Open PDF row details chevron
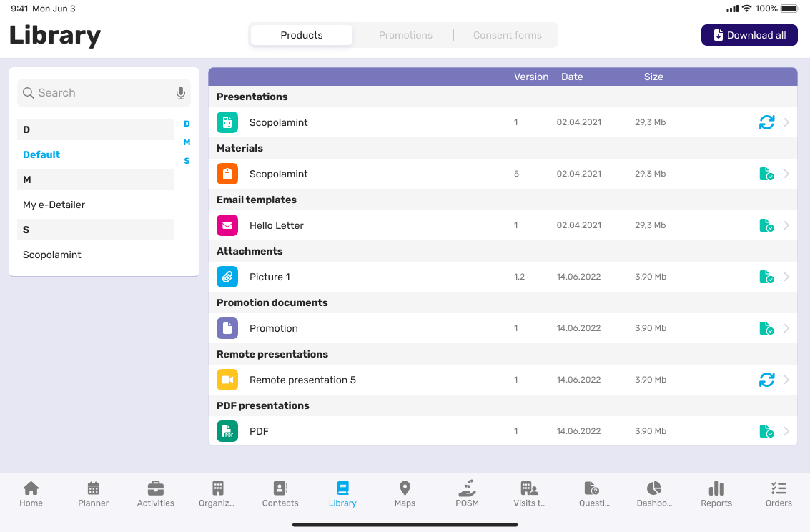The width and height of the screenshot is (810, 532). point(786,431)
